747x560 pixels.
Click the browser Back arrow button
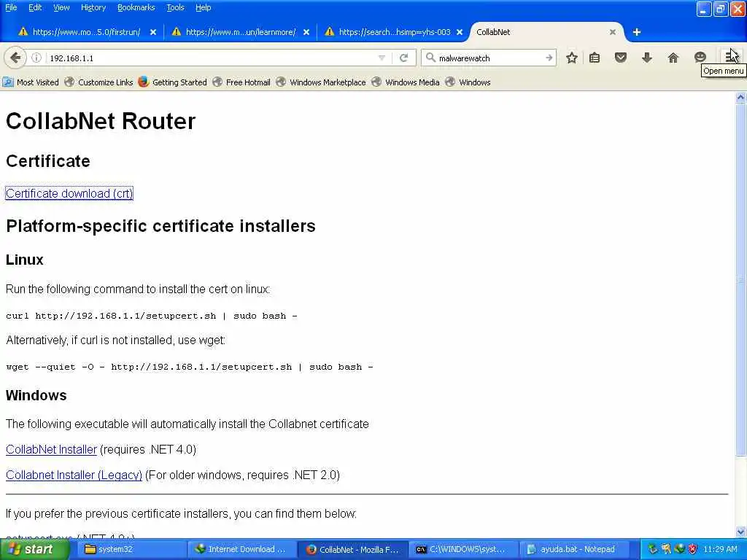pyautogui.click(x=15, y=58)
